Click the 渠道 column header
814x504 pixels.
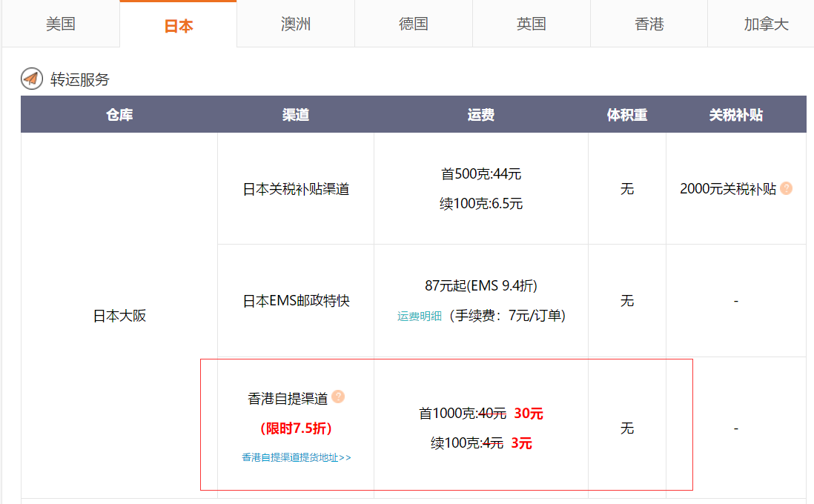[296, 115]
